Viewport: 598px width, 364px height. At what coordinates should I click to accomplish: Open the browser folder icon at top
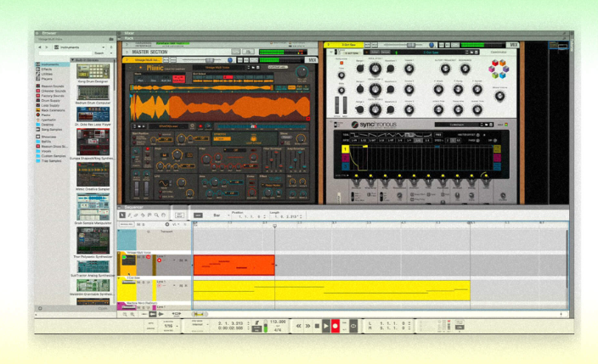111,39
